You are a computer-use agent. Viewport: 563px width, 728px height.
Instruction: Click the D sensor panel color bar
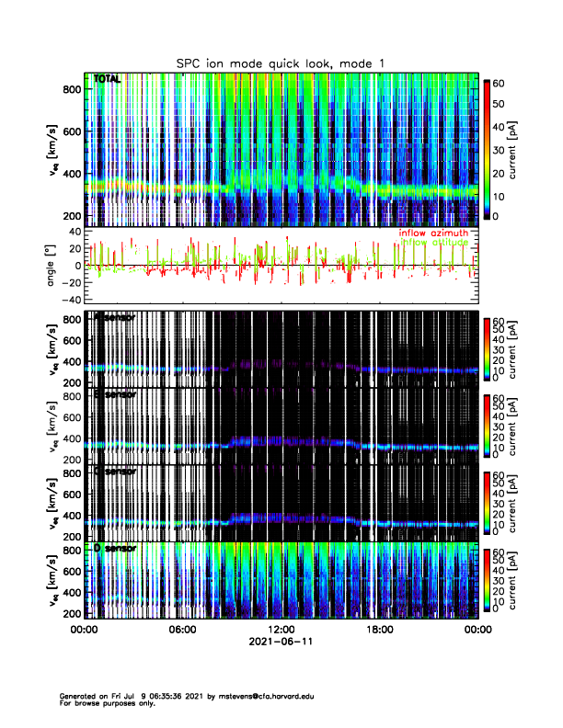(x=488, y=579)
